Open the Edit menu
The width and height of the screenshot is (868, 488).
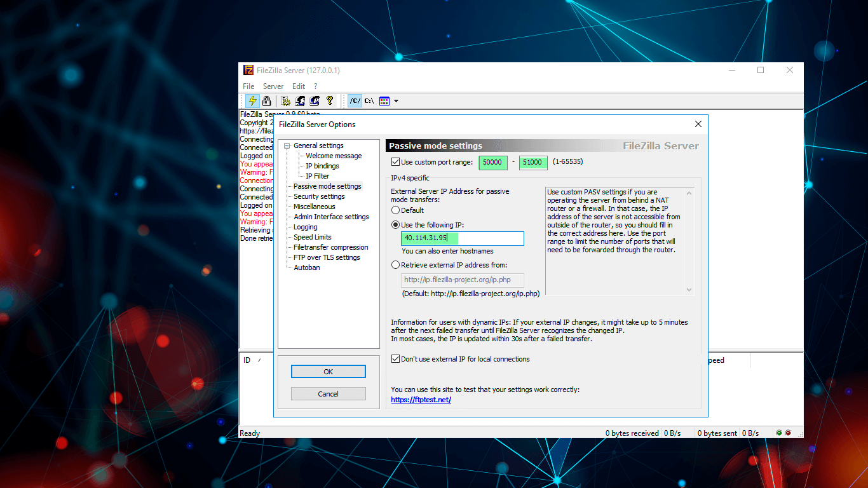[x=299, y=86]
